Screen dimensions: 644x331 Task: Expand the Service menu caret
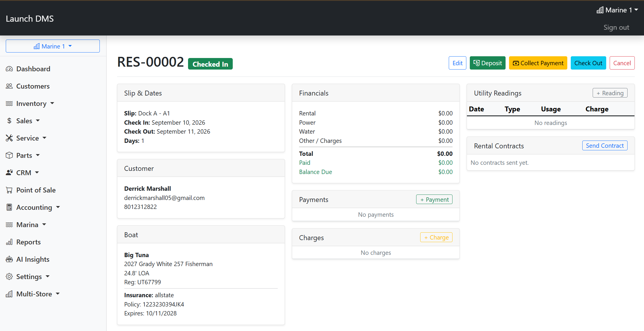[44, 138]
